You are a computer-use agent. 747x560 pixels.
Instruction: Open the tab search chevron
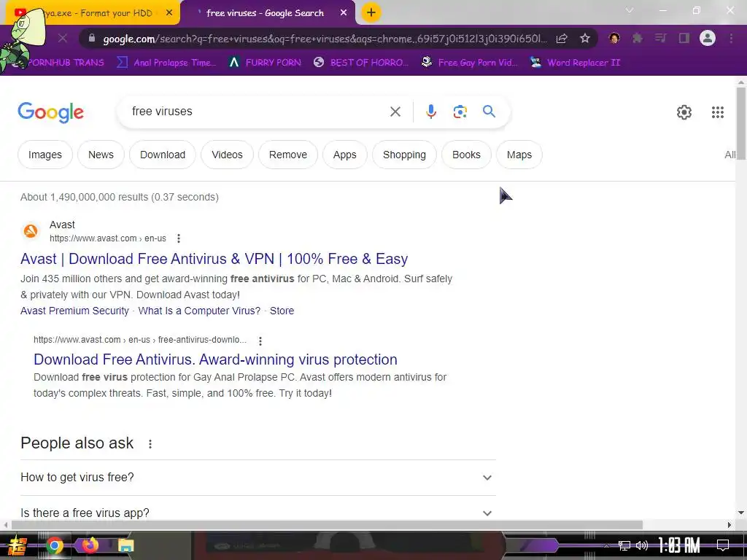pos(630,10)
